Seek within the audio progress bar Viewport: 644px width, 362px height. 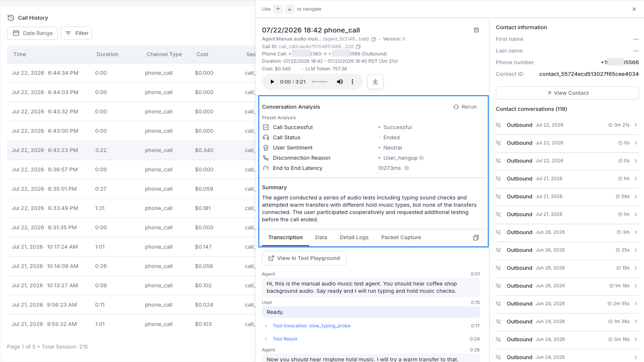coord(320,82)
